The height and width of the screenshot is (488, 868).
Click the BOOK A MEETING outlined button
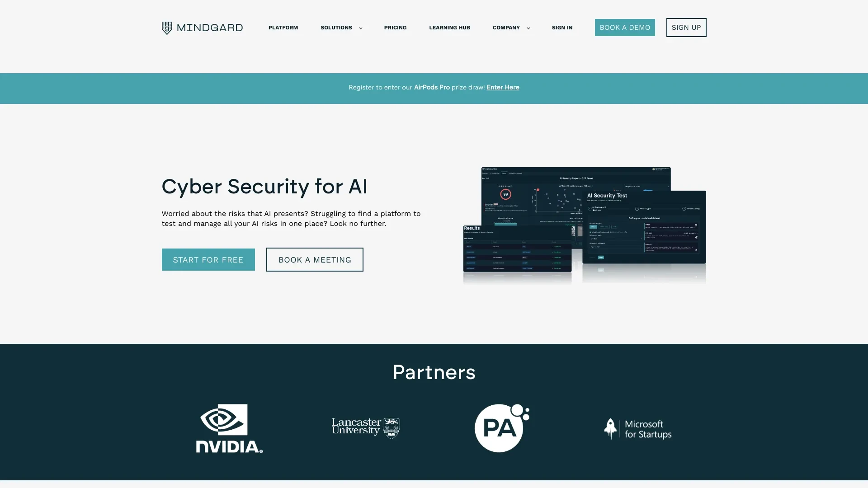click(315, 259)
